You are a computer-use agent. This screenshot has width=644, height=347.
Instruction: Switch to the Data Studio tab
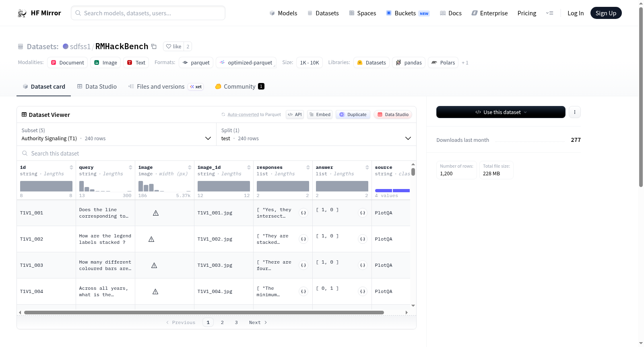point(97,87)
